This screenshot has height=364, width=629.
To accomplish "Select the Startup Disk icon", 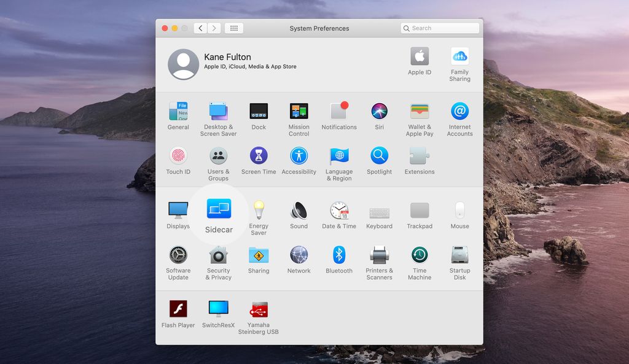I will [459, 254].
